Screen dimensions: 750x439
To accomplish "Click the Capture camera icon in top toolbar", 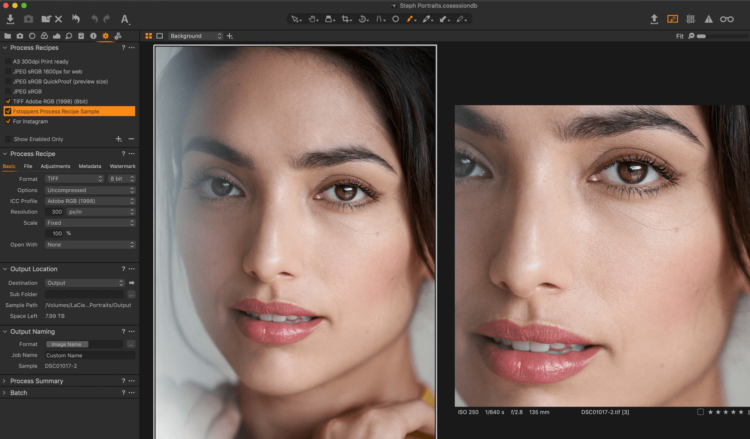I will 29,19.
